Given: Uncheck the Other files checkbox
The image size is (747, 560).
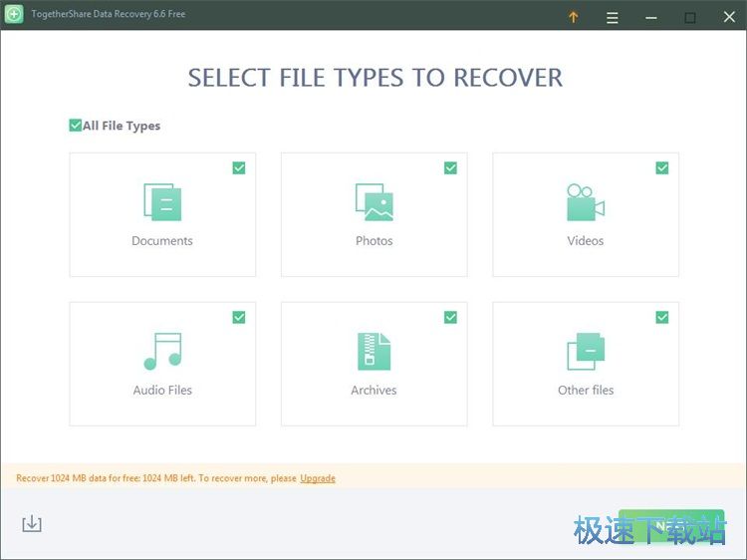Looking at the screenshot, I should pos(662,318).
